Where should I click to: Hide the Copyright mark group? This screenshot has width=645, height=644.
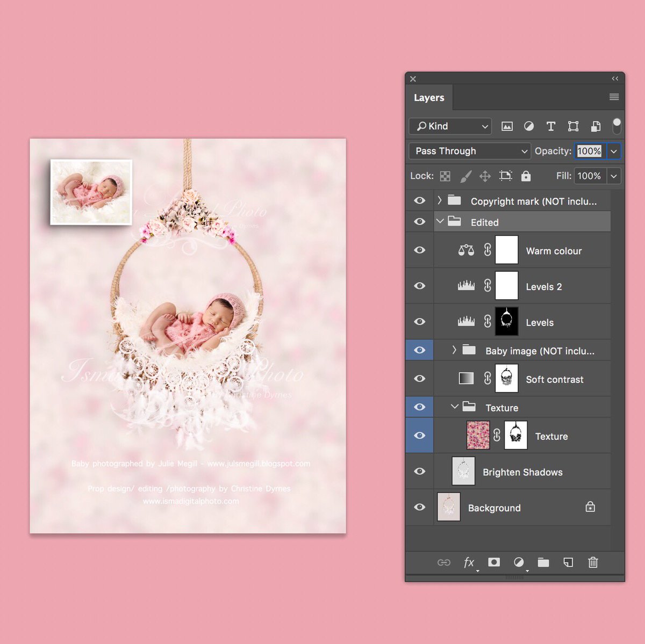pos(420,200)
